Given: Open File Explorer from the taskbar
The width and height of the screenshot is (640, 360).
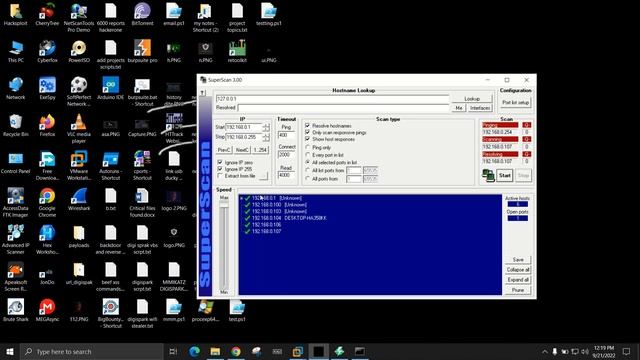Looking at the screenshot, I should pos(215,351).
